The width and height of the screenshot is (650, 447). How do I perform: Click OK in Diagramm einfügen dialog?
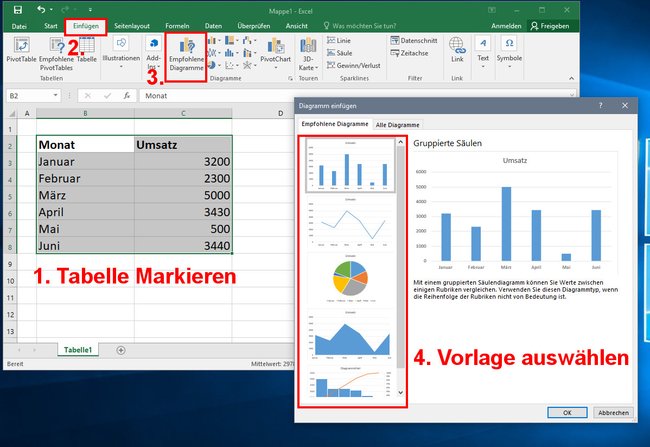pyautogui.click(x=567, y=413)
